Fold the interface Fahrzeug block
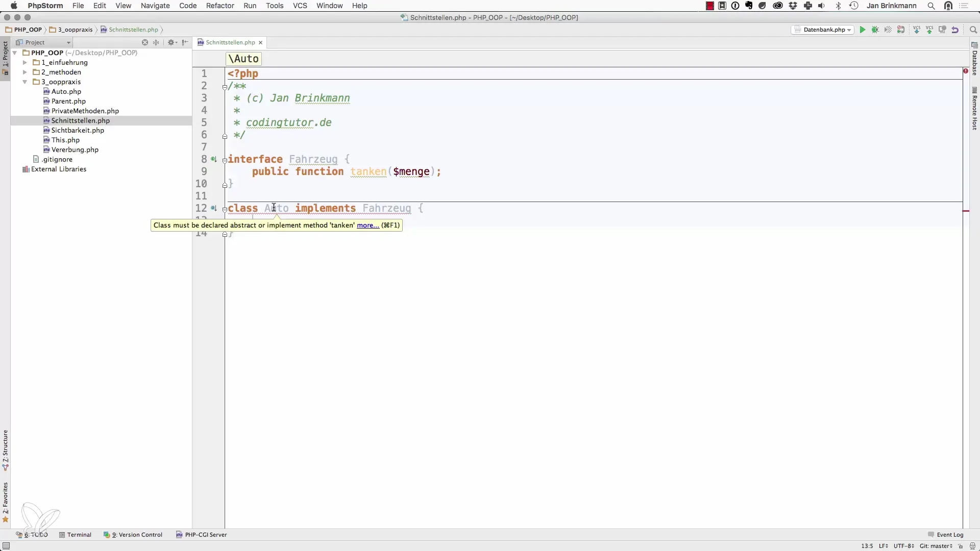Image resolution: width=980 pixels, height=551 pixels. (225, 160)
